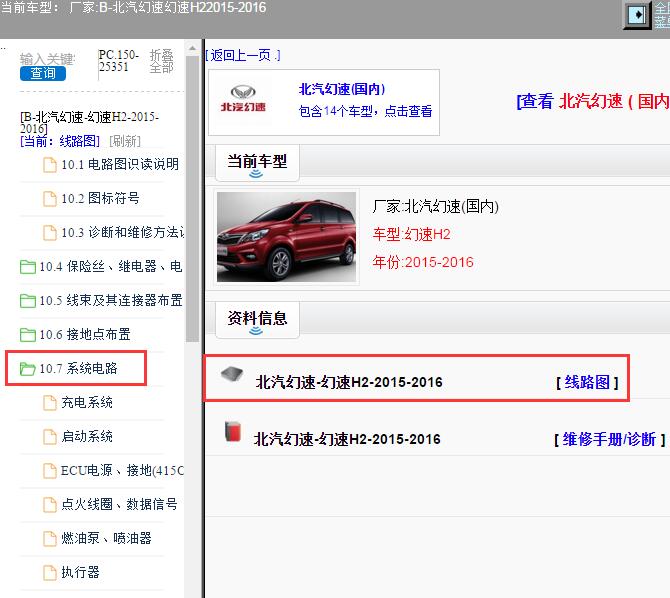Click the green folder icon for 10.6
Screen dimensions: 670x598
pyautogui.click(x=28, y=335)
